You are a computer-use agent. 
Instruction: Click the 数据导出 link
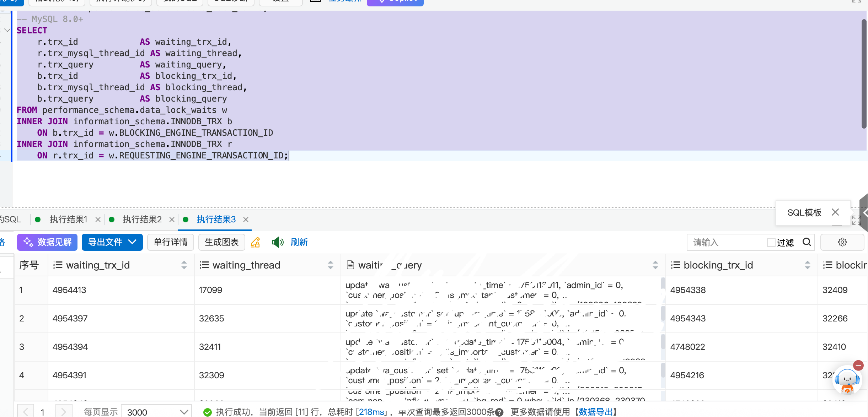(596, 412)
